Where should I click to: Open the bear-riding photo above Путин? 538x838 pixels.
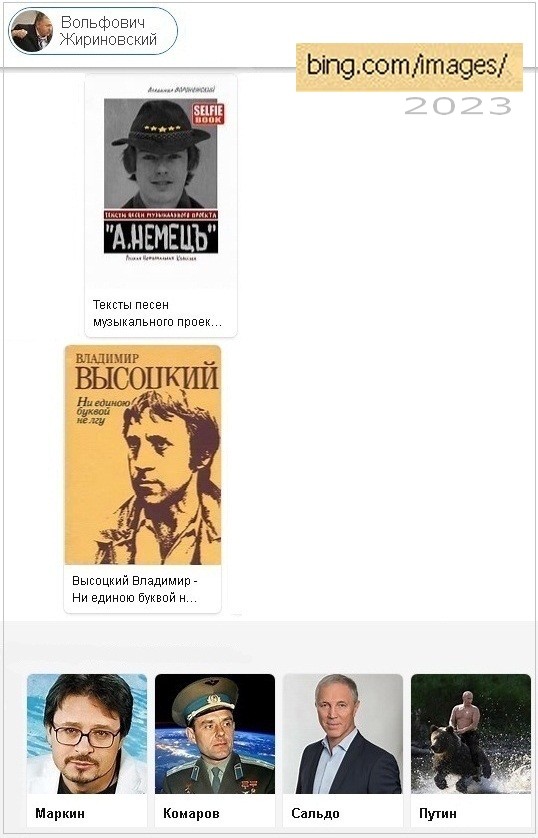tap(471, 734)
